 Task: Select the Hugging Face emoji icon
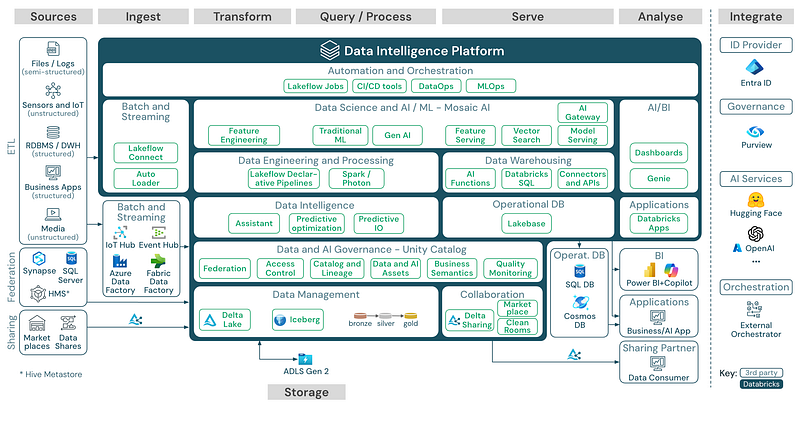tap(756, 202)
